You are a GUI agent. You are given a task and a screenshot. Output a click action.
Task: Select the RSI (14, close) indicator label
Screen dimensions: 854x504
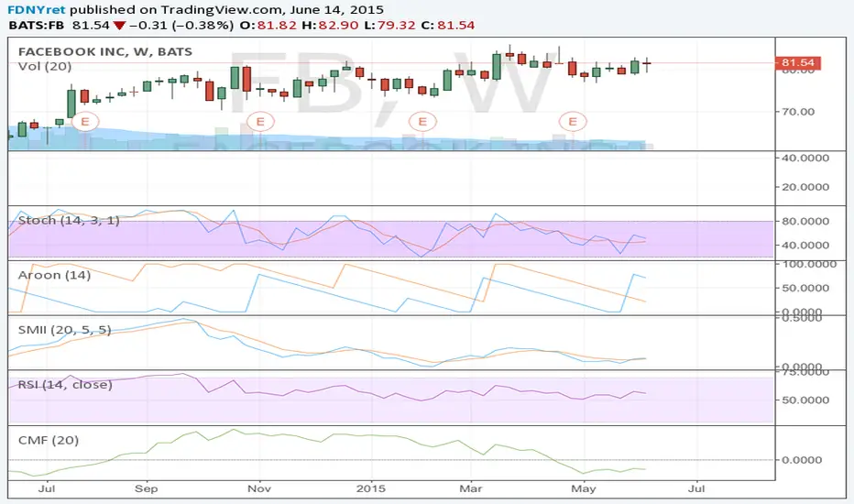65,385
